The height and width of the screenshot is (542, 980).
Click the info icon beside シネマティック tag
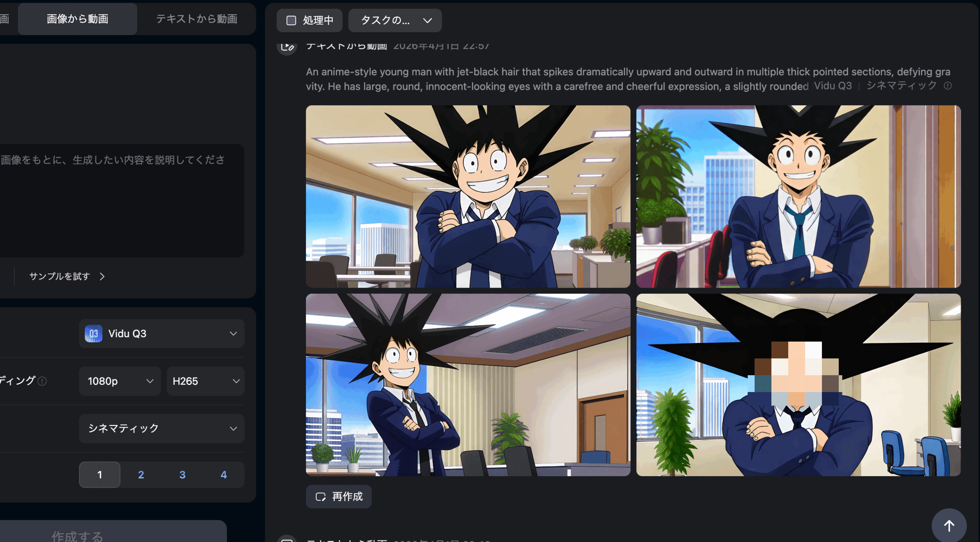pyautogui.click(x=947, y=86)
